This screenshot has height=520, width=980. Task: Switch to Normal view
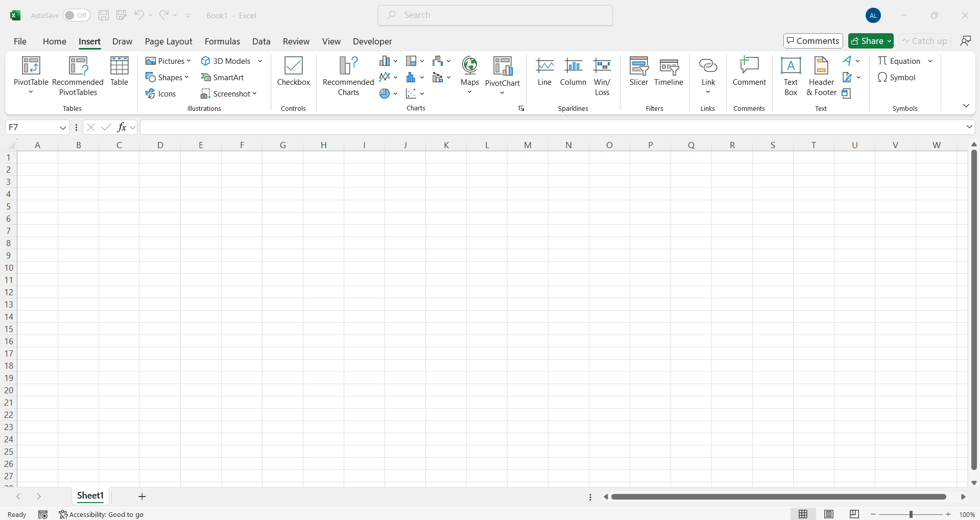point(803,514)
